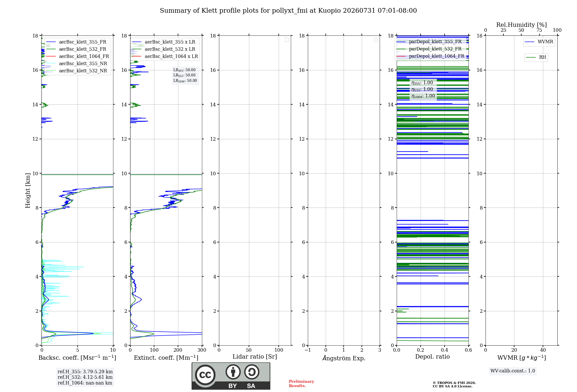Click the Creative Commons CC logo icon
This screenshot has width=577, height=392.
coord(205,375)
